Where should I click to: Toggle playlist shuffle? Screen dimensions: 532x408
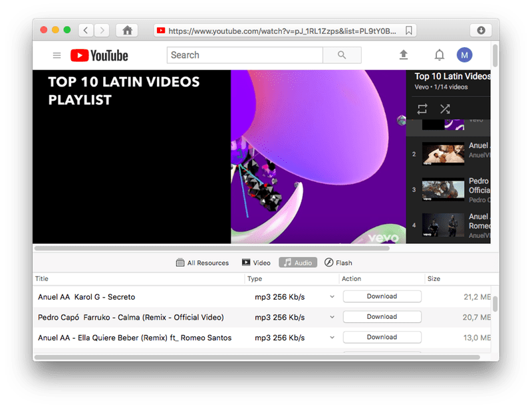(445, 109)
